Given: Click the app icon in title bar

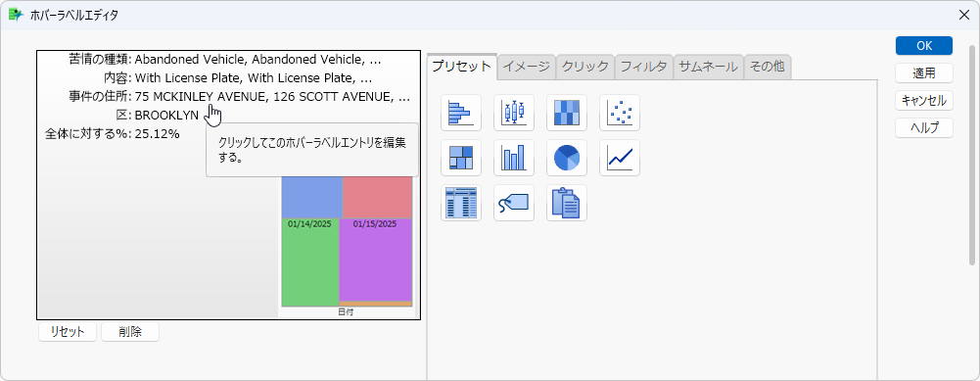Looking at the screenshot, I should (16, 16).
